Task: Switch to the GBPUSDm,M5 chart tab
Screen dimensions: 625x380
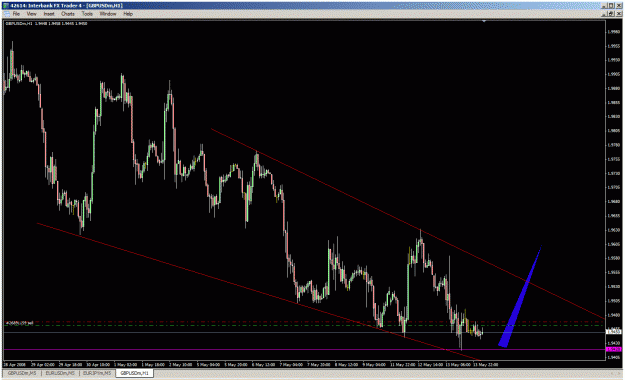Action: coord(22,373)
